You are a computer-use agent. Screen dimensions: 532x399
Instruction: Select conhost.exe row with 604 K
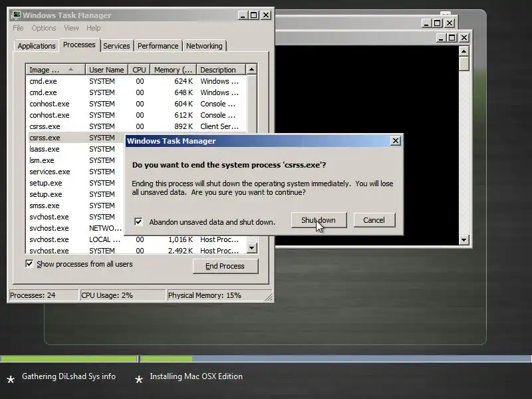(x=136, y=104)
